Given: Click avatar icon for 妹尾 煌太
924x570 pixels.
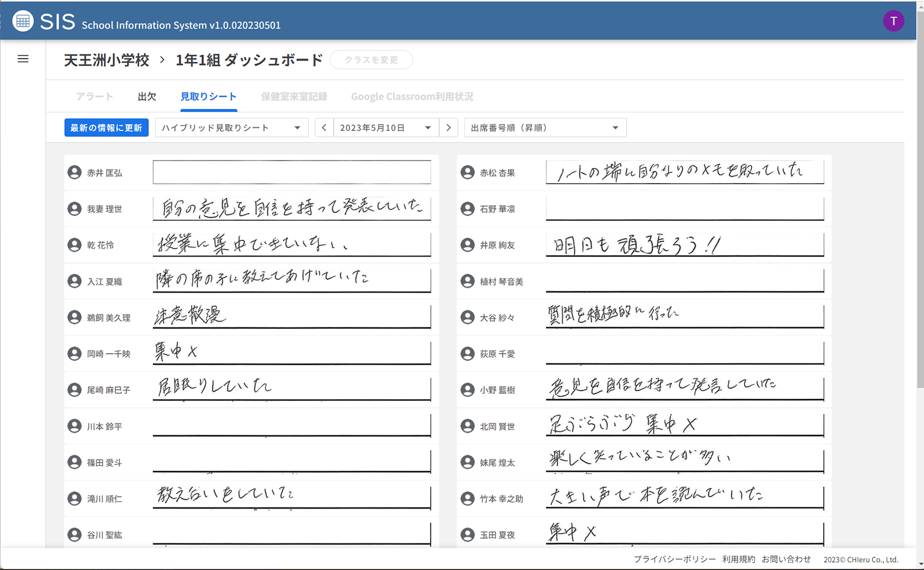Looking at the screenshot, I should click(468, 462).
